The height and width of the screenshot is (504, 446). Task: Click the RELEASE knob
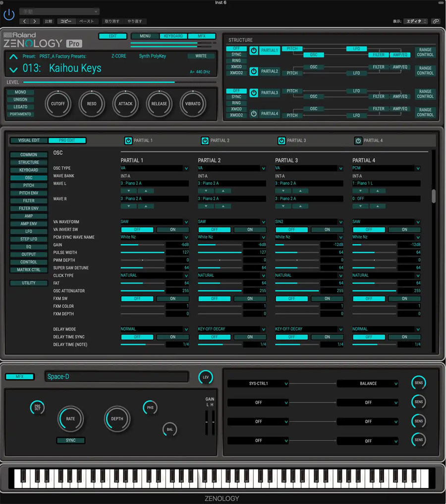click(x=159, y=104)
